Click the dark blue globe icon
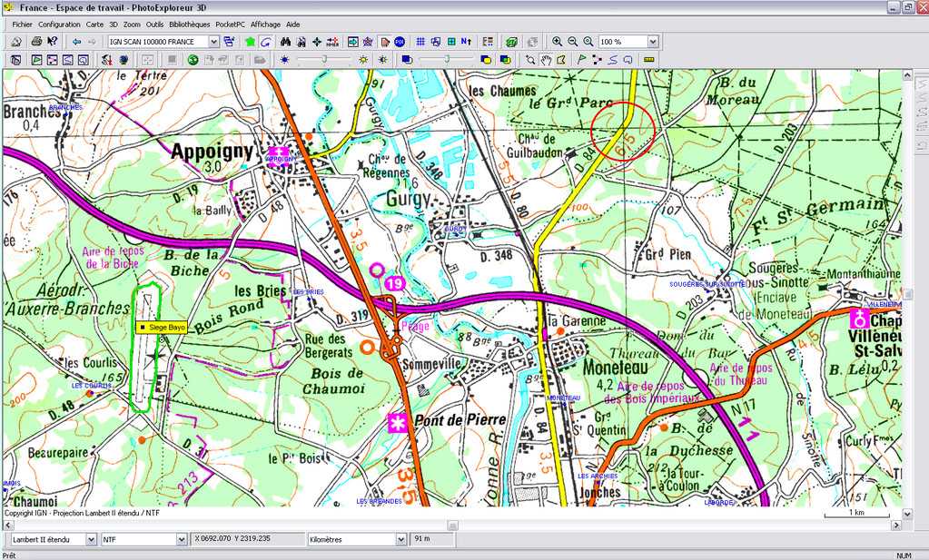 [x=124, y=59]
